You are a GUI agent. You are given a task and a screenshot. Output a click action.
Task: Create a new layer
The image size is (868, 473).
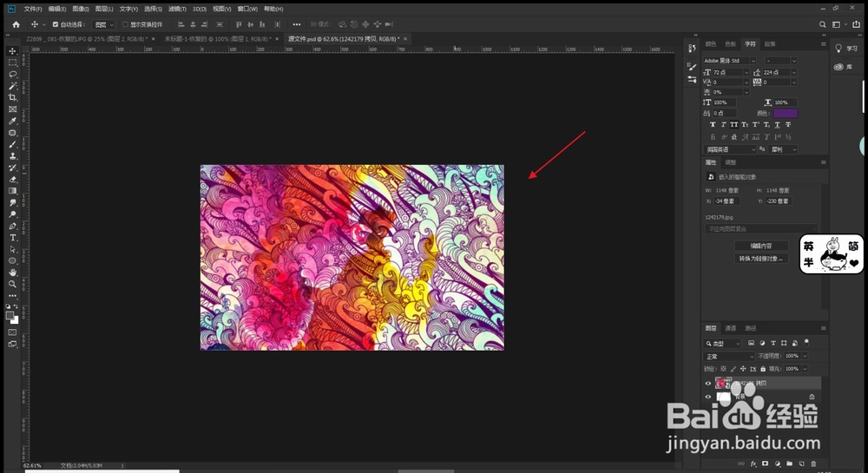(x=801, y=463)
